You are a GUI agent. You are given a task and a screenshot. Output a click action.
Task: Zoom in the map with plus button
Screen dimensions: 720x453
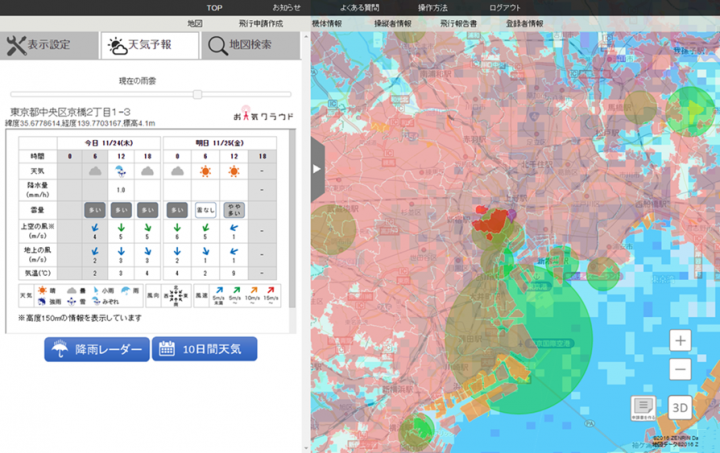click(x=681, y=341)
